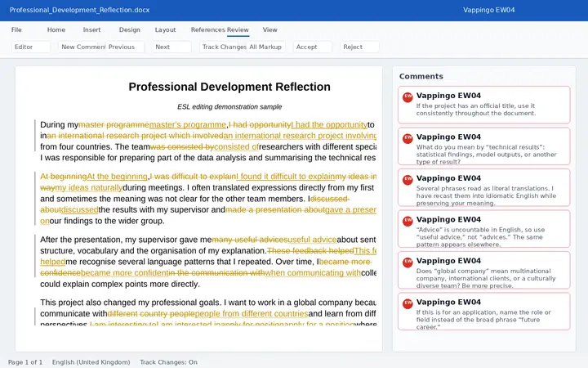Click the EW avatar on the technical results comment

pos(408,138)
